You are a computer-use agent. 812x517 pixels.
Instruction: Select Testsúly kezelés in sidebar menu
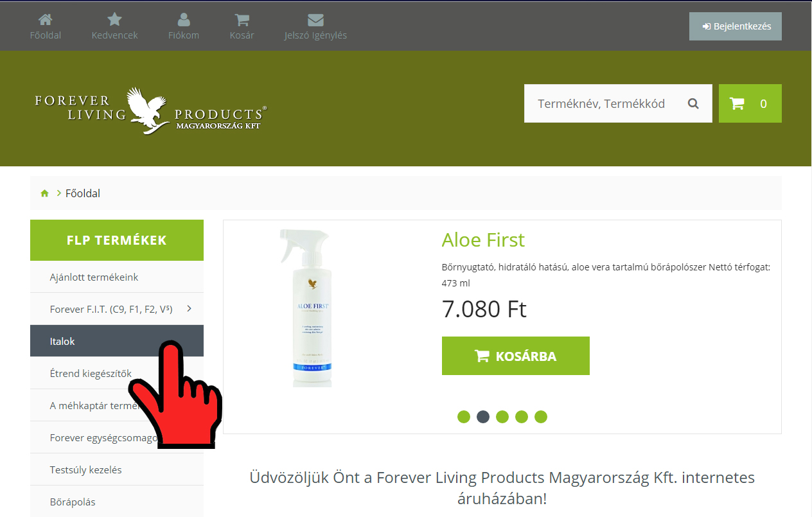(x=117, y=469)
